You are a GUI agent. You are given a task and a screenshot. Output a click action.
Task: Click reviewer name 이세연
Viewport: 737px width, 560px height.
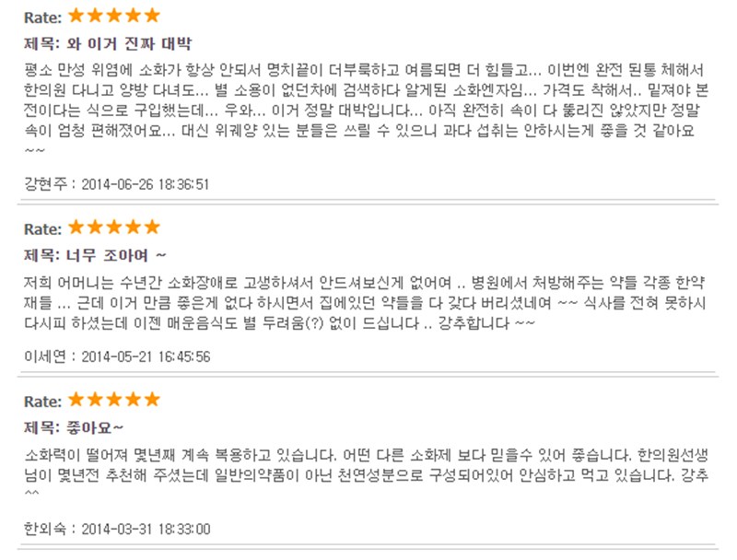45,356
